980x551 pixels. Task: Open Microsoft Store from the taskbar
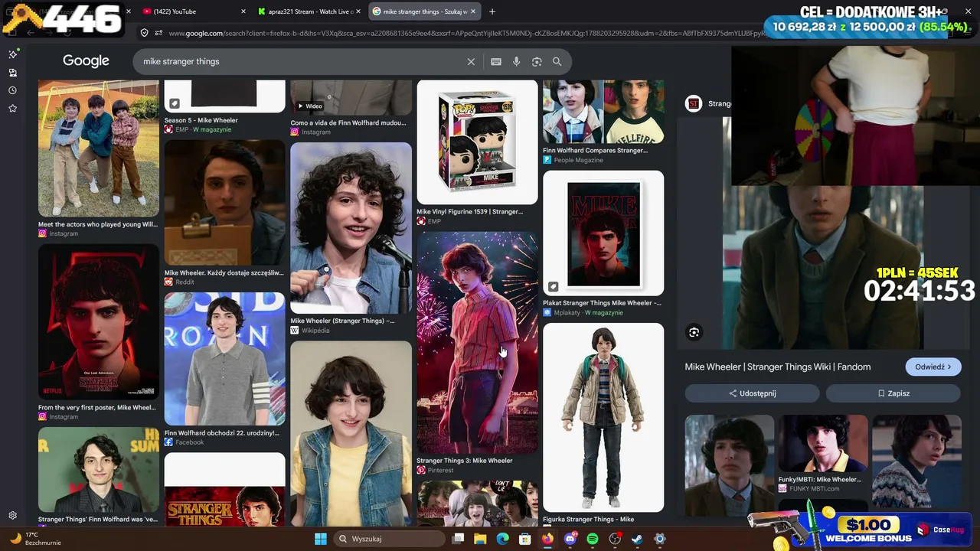524,539
